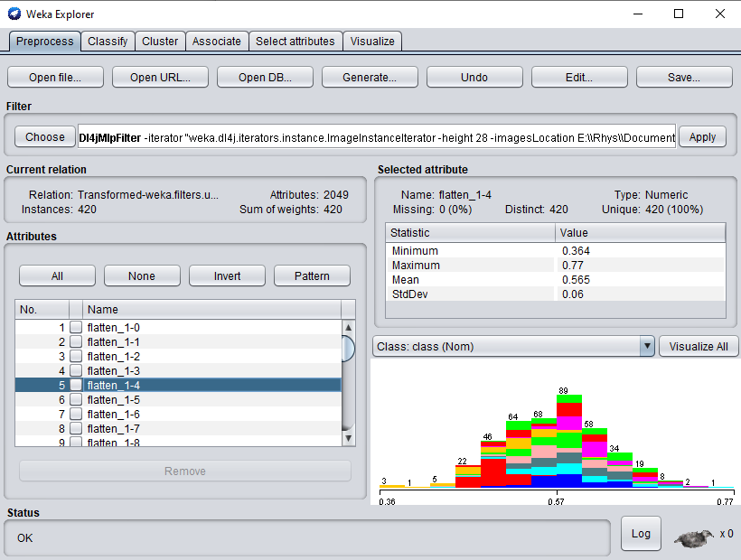Viewport: 741px width, 560px height.
Task: Click the Maximum value 0.77
Action: tap(572, 266)
